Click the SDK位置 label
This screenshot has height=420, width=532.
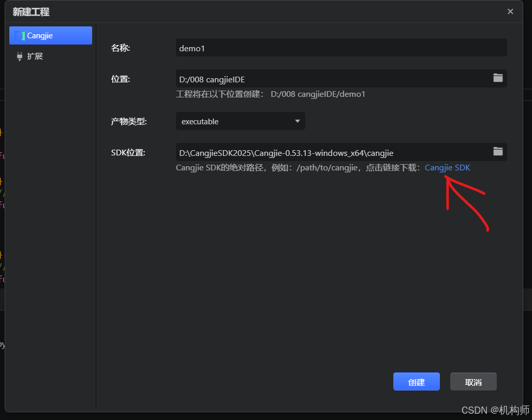[128, 152]
